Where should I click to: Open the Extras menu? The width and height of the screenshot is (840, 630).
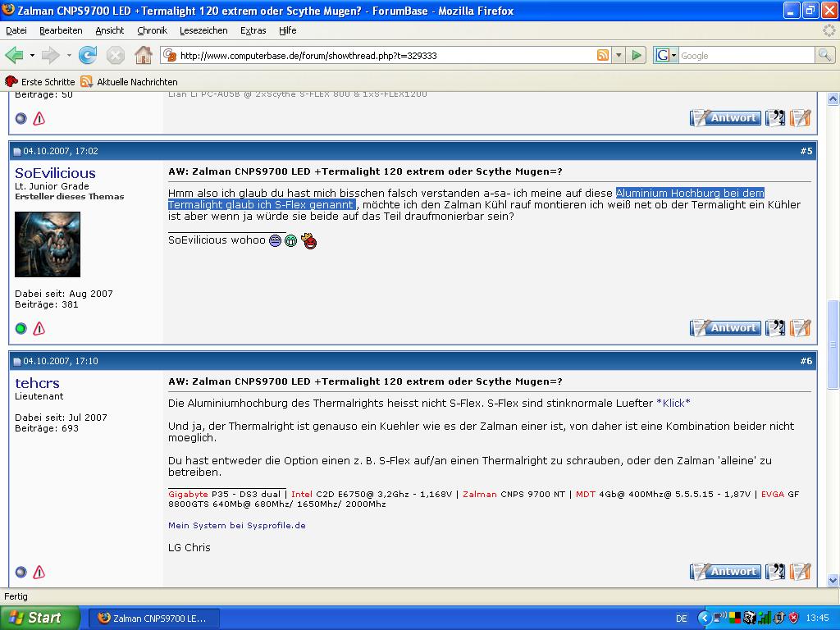[x=253, y=30]
